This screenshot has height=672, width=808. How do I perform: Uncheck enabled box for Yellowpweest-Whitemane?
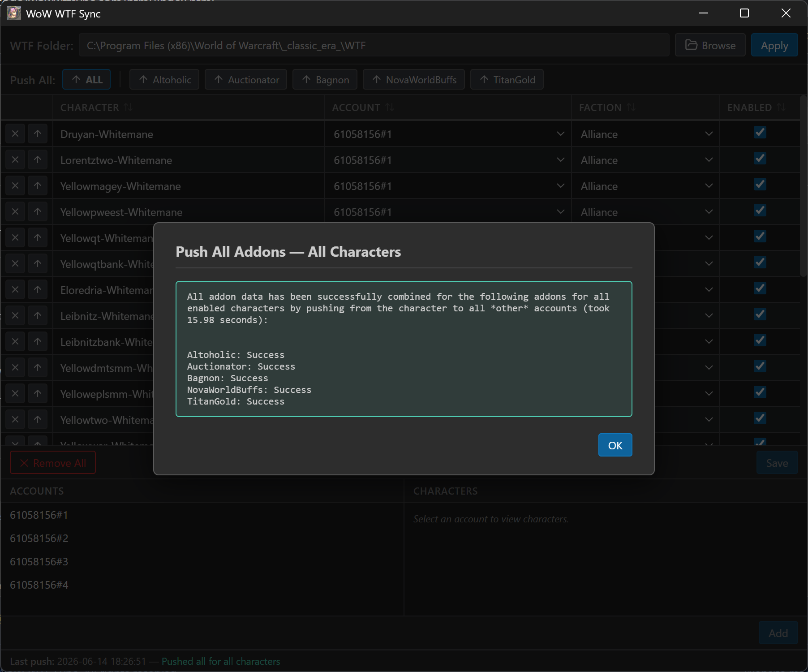coord(760,211)
